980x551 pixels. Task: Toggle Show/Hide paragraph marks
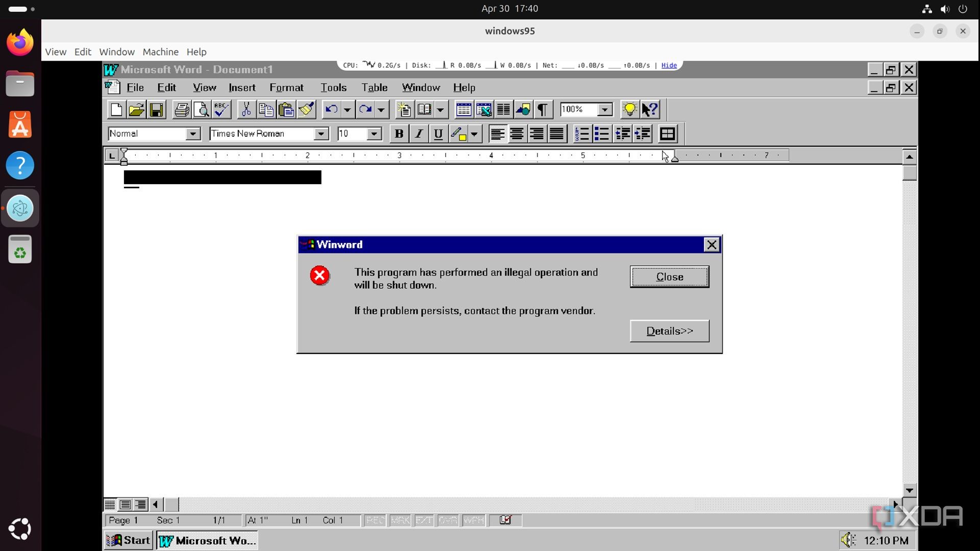(543, 110)
